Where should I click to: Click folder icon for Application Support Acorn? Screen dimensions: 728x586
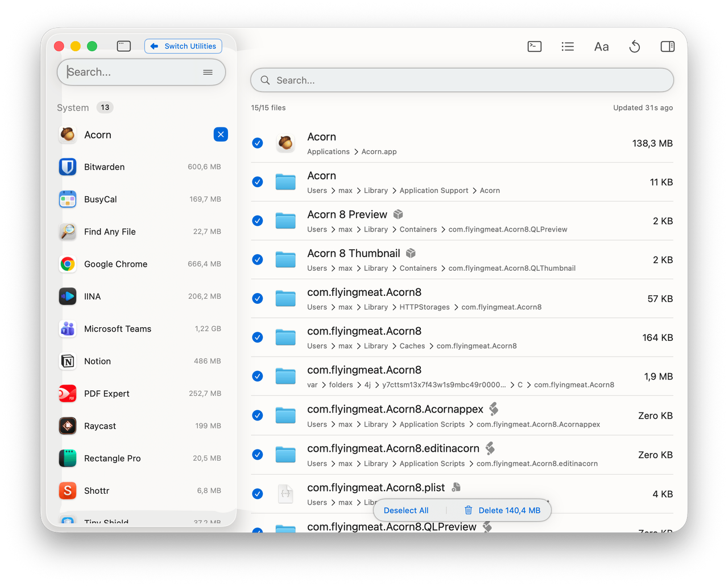[x=286, y=182]
